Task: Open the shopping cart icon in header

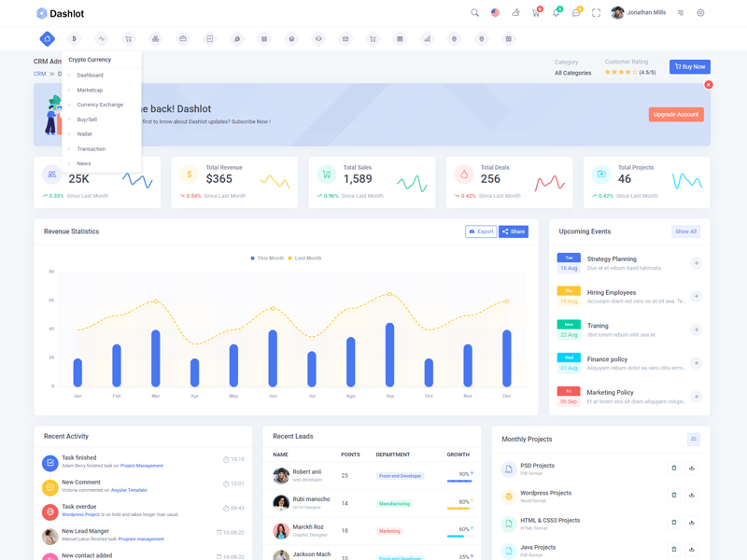Action: point(535,13)
